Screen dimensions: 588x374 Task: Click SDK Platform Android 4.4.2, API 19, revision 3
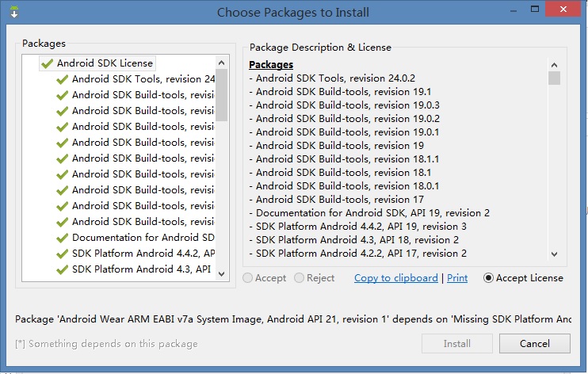[x=358, y=227]
